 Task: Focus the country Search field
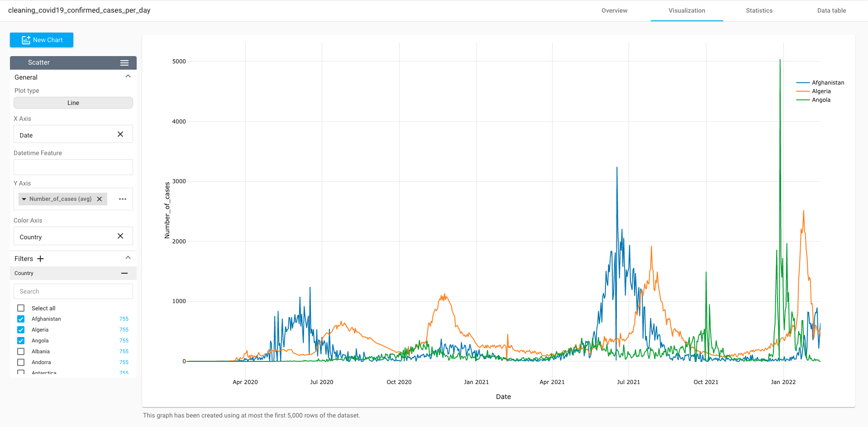73,291
